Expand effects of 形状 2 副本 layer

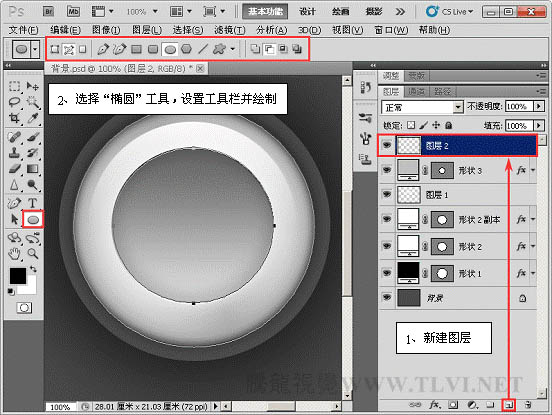[x=533, y=219]
